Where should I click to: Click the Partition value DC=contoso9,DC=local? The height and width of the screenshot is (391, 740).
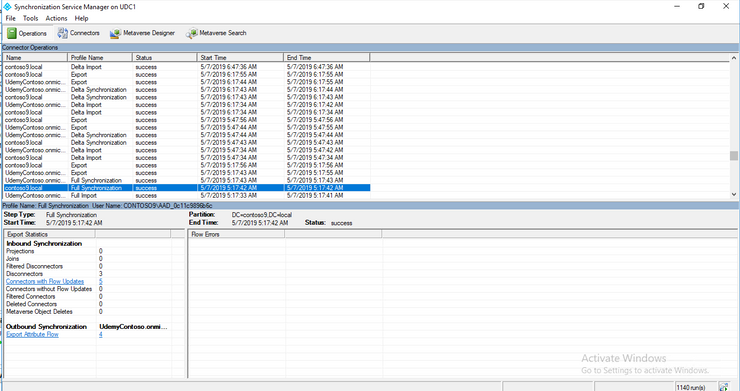261,215
